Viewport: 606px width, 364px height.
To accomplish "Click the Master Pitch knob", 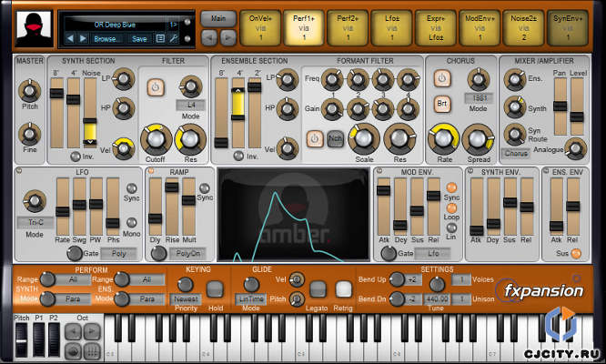I will (30, 91).
